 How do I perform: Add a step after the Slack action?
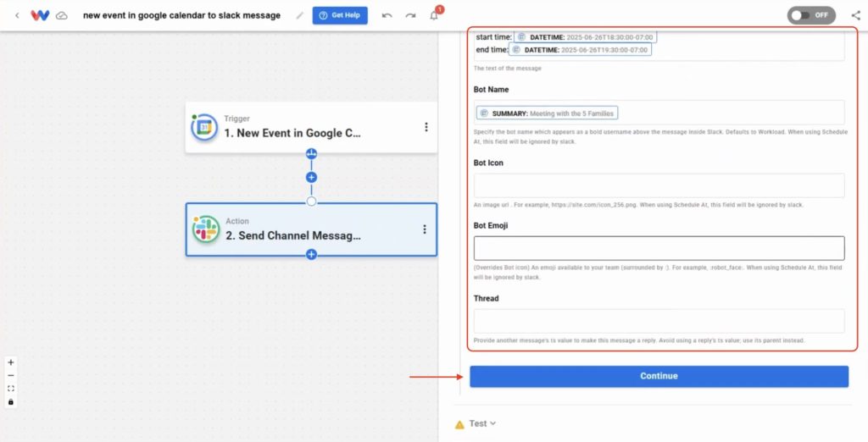[x=311, y=255]
